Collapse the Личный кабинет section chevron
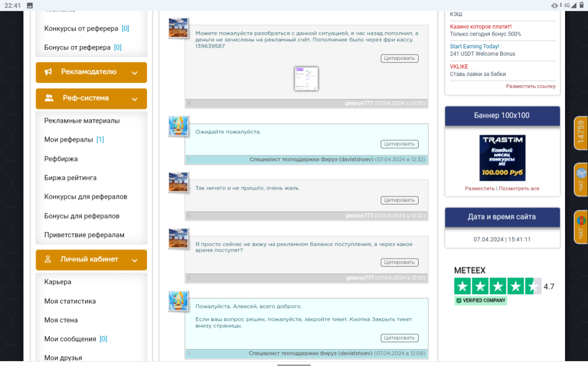 [x=134, y=260]
